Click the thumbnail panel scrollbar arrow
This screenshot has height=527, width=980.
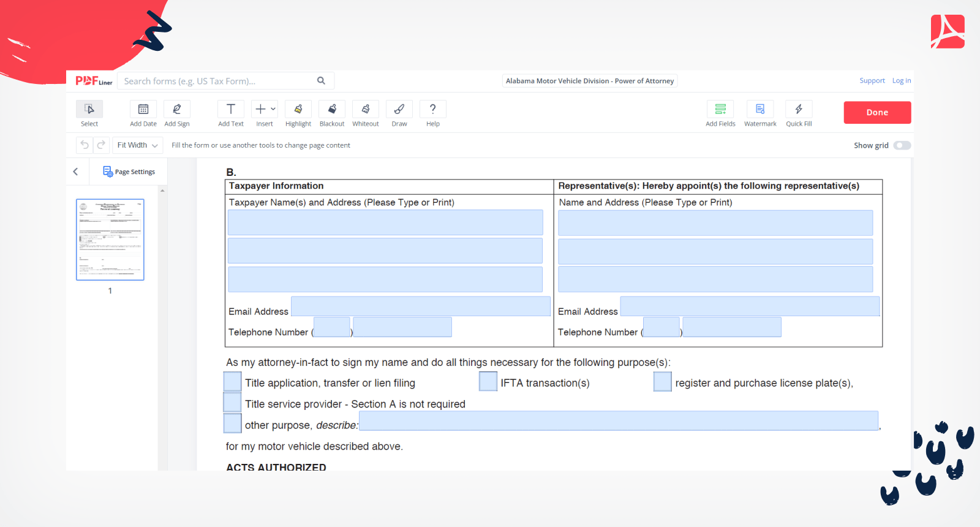[162, 191]
